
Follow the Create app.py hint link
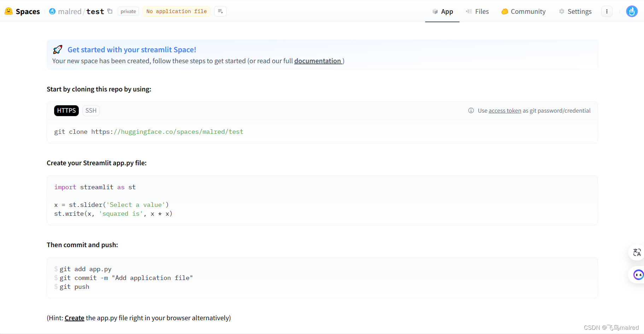75,318
